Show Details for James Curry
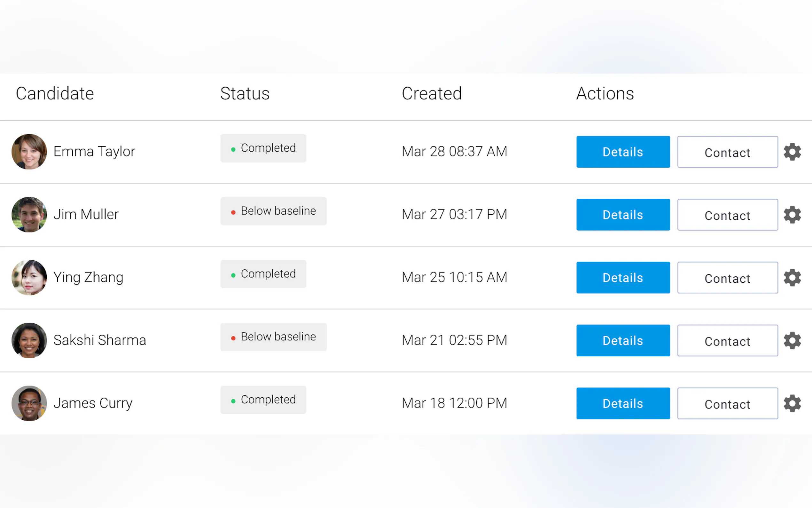 click(x=623, y=403)
